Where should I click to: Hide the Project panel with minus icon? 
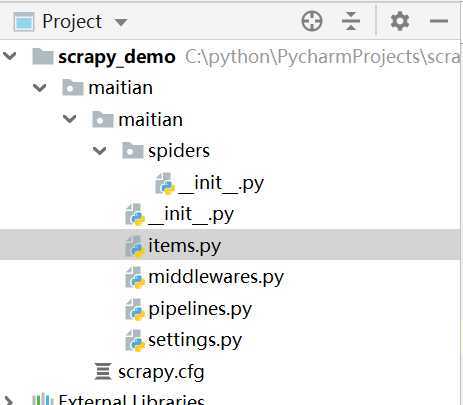[439, 21]
